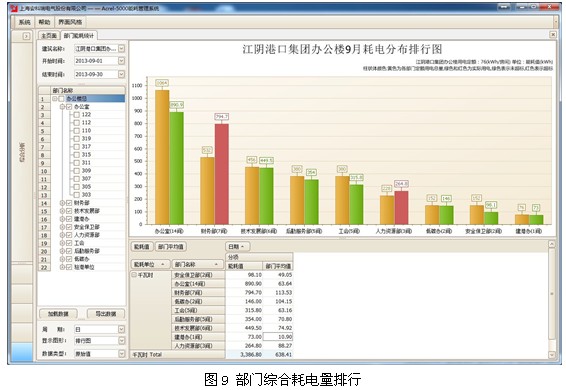Uncheck the 工会 department checkbox

[x=69, y=243]
